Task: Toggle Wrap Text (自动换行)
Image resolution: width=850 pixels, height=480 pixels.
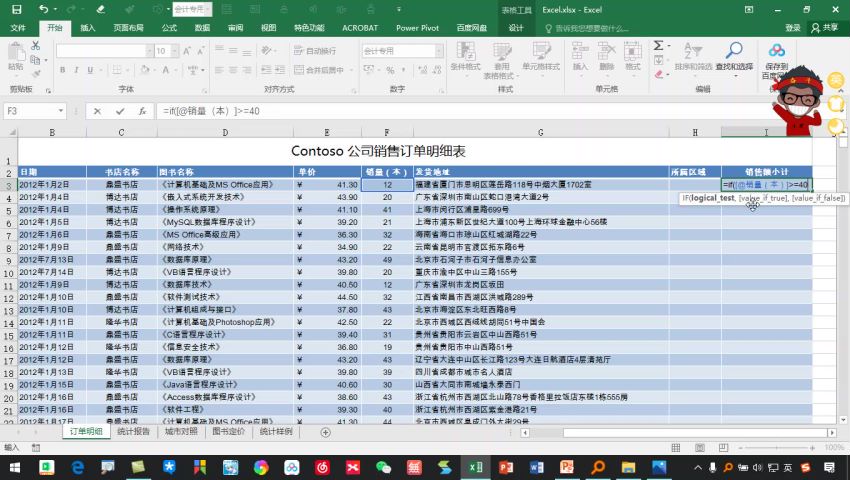Action: 315,51
